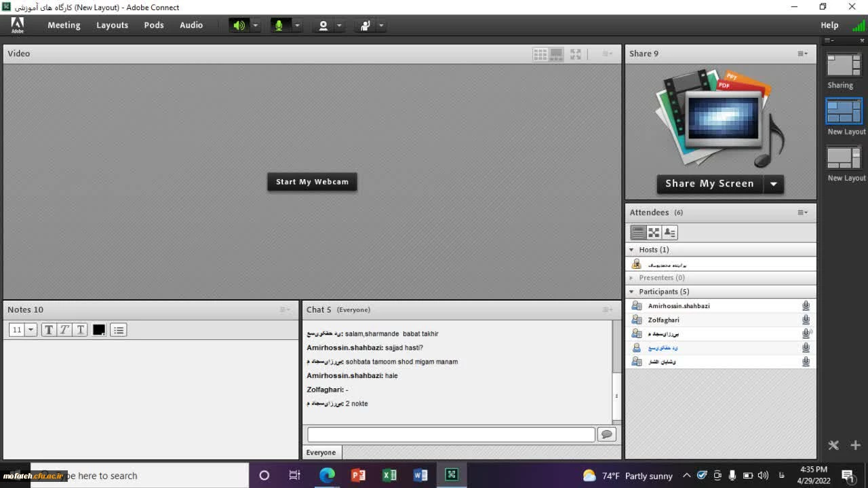Open the Pods menu
The height and width of the screenshot is (488, 868).
click(154, 25)
